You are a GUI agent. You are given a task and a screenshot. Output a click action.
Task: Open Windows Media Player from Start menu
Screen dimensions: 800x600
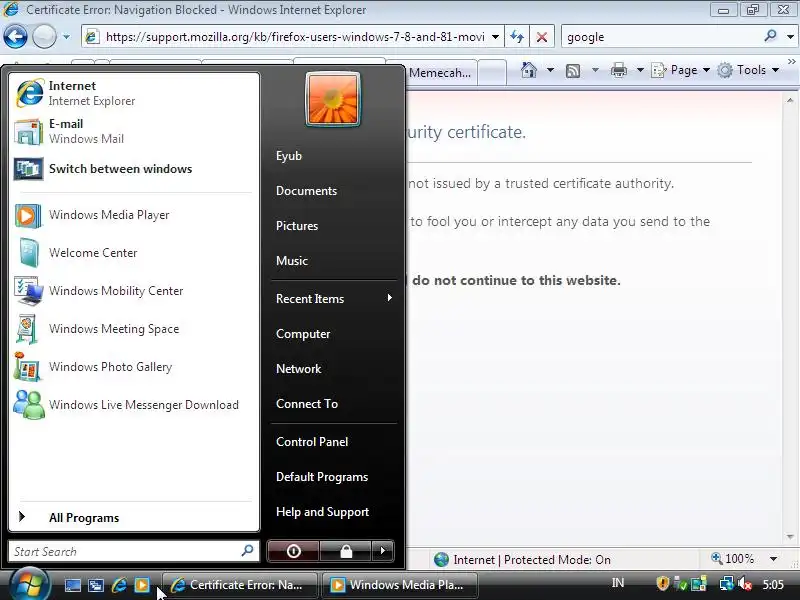tap(134, 215)
